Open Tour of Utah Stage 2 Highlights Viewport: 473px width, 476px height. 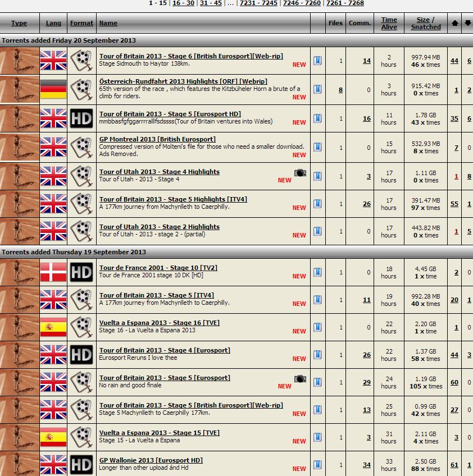(160, 227)
